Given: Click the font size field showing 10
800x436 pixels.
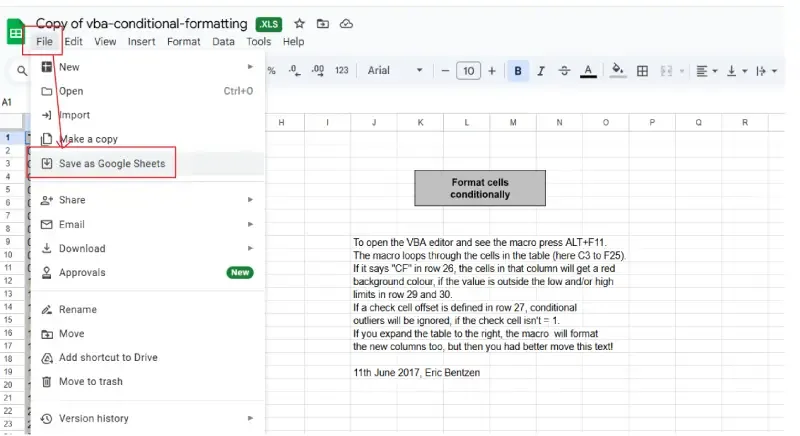Looking at the screenshot, I should (468, 71).
